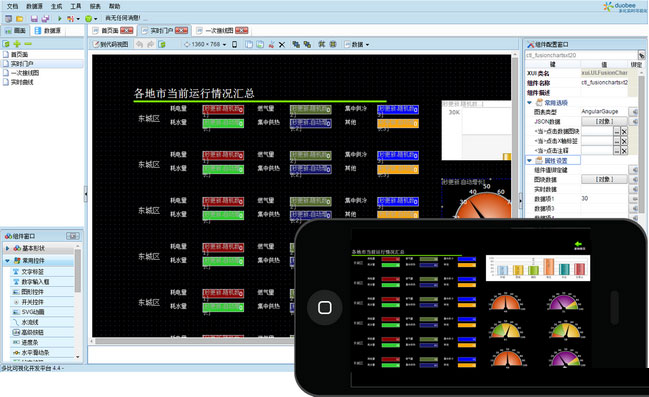Open the 数据 dropdown in editor toolbar

[x=357, y=44]
